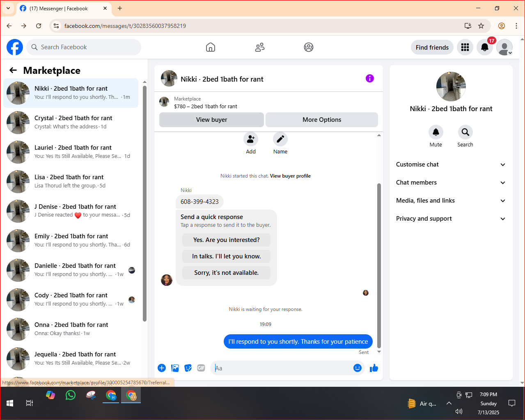
Task: Open Chrome profile icon in toolbar
Action: (x=502, y=26)
